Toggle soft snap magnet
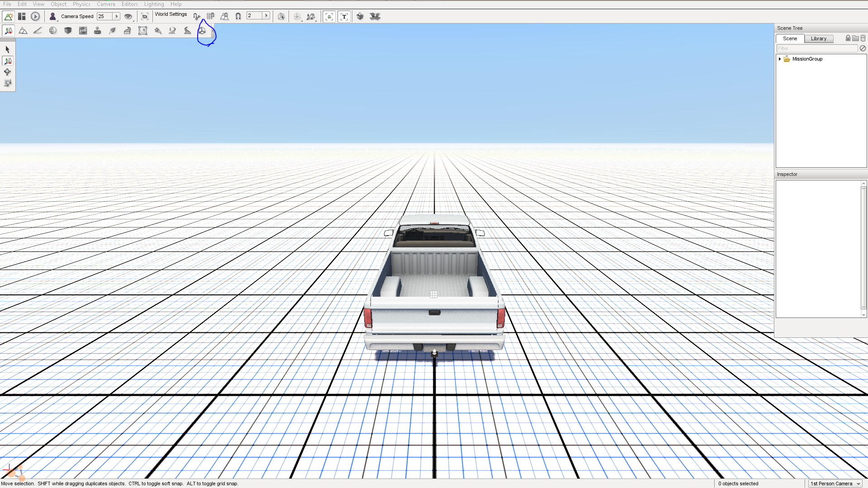This screenshot has width=868, height=488. click(x=238, y=17)
